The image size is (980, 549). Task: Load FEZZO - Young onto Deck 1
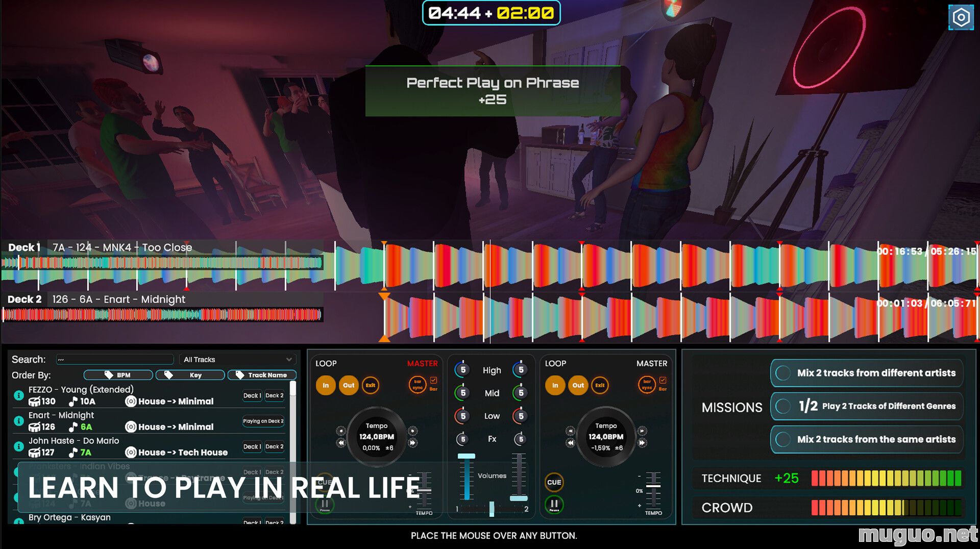coord(252,395)
